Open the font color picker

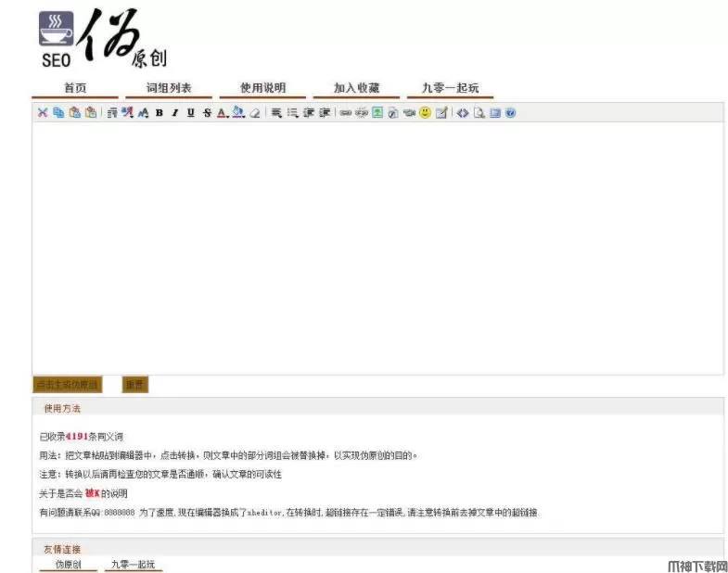pyautogui.click(x=223, y=112)
